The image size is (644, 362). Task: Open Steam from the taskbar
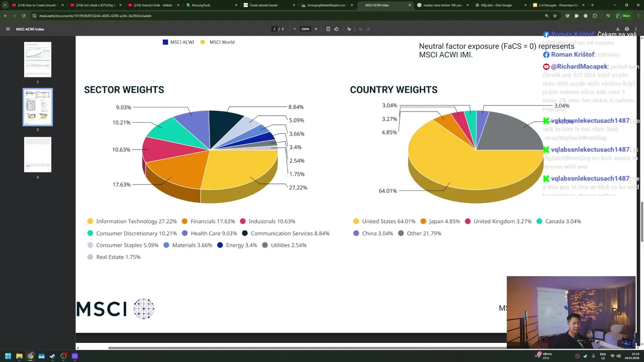point(52,356)
